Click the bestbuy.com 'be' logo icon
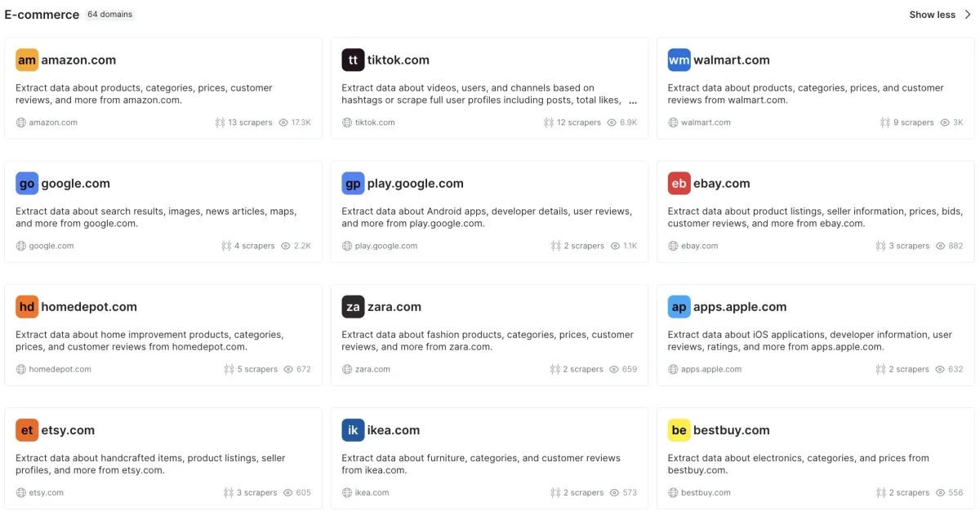980x516 pixels. 679,430
